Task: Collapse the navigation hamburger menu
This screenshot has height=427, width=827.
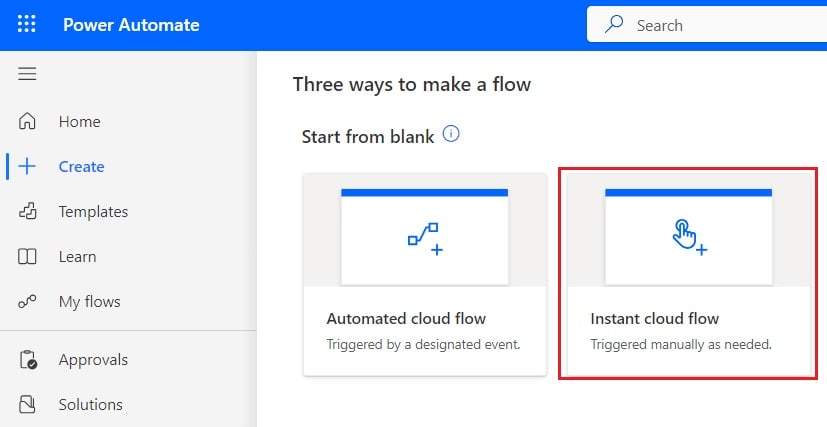Action: pyautogui.click(x=27, y=74)
